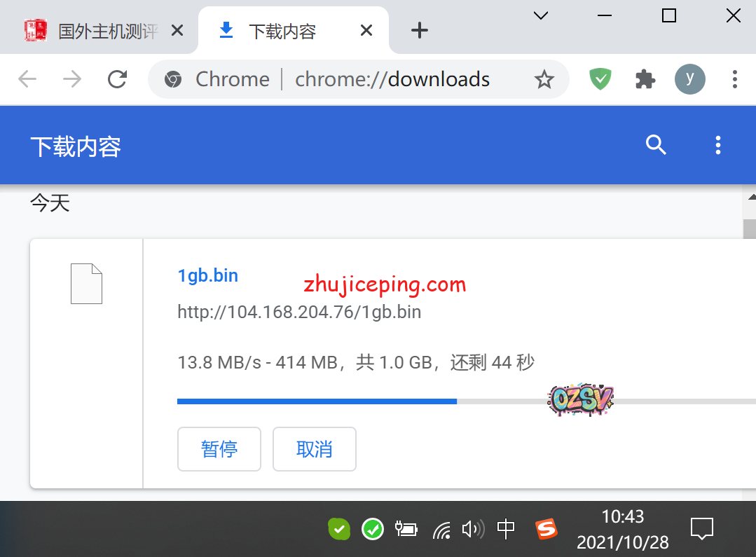The image size is (756, 557).
Task: Open the Extensions puzzle piece menu
Action: pyautogui.click(x=645, y=79)
